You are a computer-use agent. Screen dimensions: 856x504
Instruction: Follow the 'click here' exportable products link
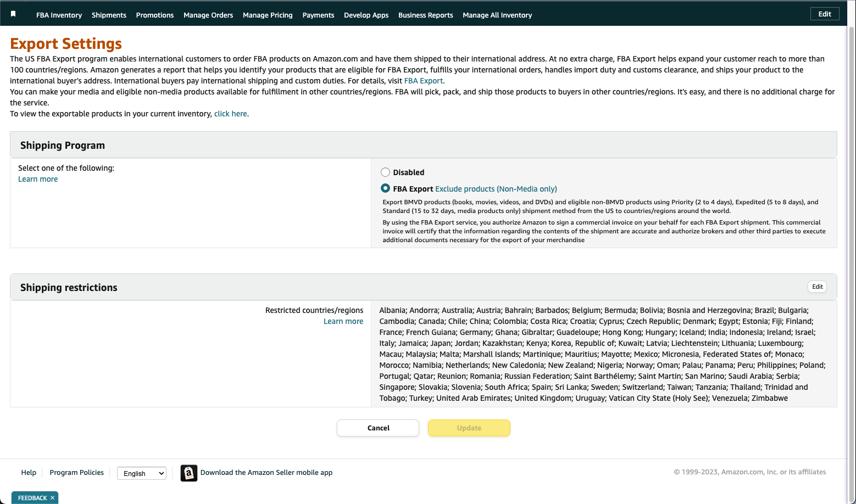[231, 114]
